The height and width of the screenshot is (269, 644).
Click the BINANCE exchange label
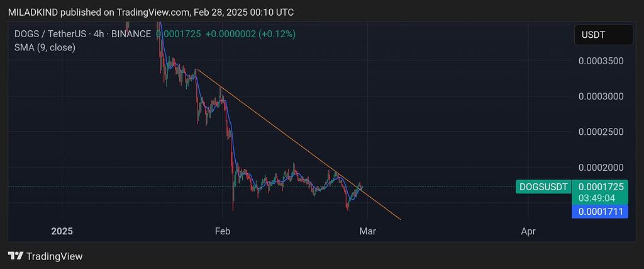coord(131,34)
